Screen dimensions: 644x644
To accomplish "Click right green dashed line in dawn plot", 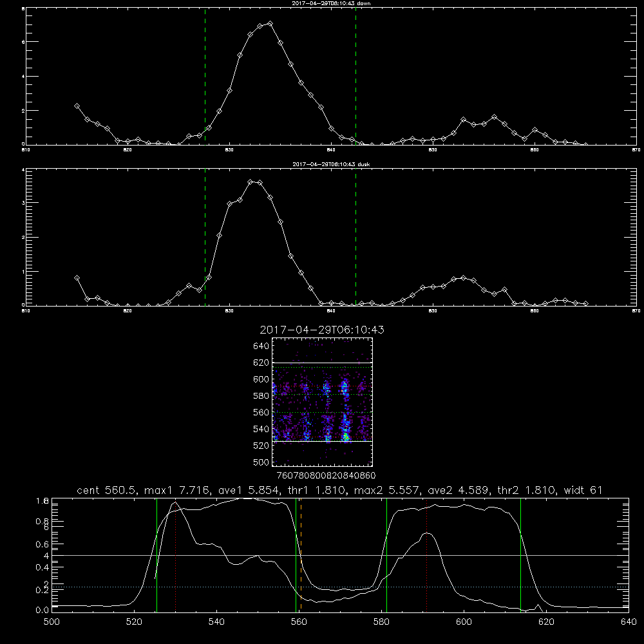I will tap(355, 77).
